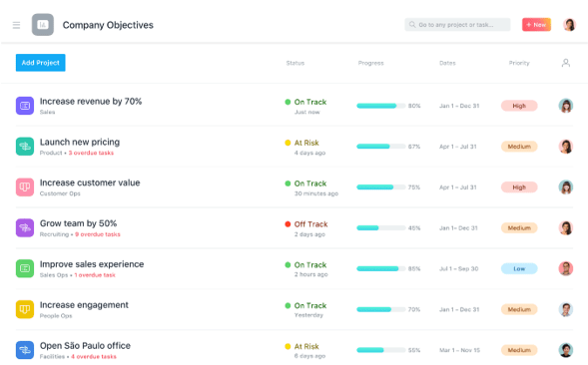Click the + New button
Screen dimensions: 588x365
(536, 25)
